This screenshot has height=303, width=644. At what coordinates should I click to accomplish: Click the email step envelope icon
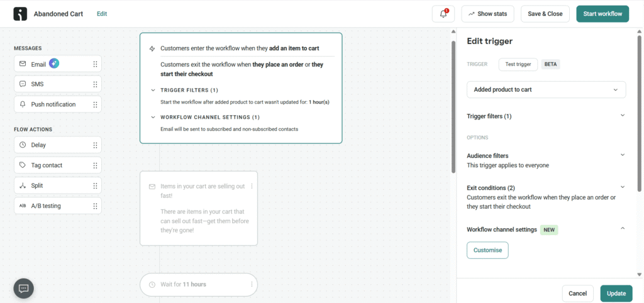tap(152, 187)
